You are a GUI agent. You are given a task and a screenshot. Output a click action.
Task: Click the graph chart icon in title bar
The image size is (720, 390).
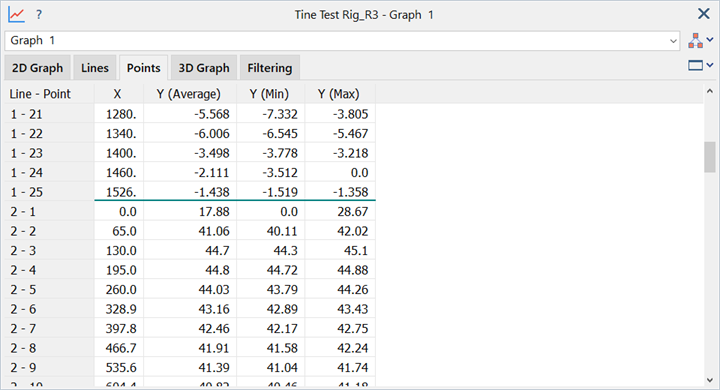point(16,15)
